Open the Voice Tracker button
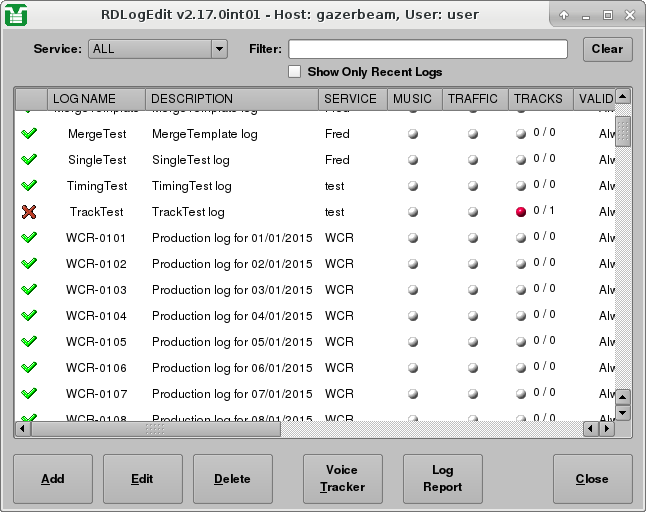 (x=343, y=478)
